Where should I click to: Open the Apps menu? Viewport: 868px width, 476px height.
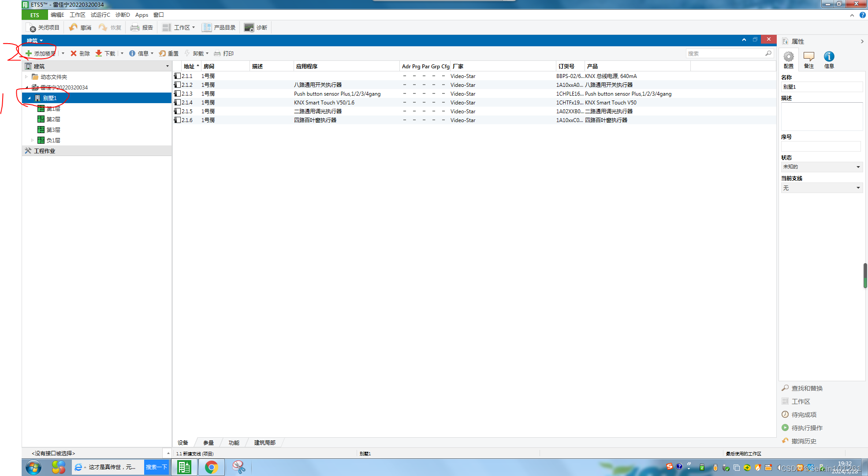[x=142, y=15]
